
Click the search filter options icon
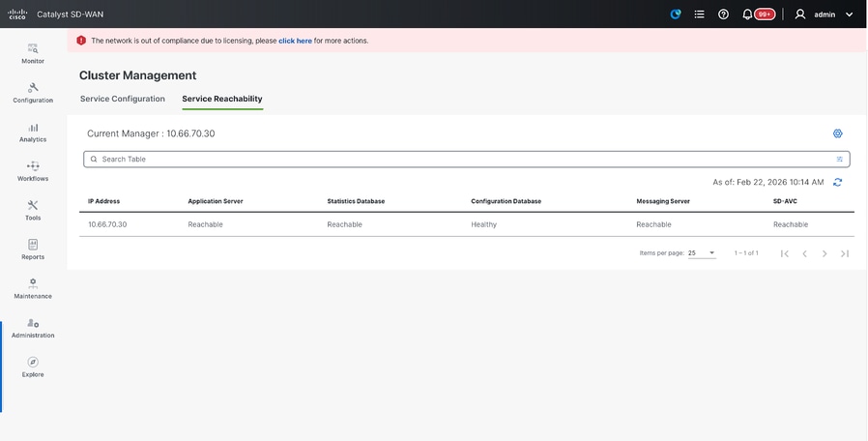click(x=839, y=159)
